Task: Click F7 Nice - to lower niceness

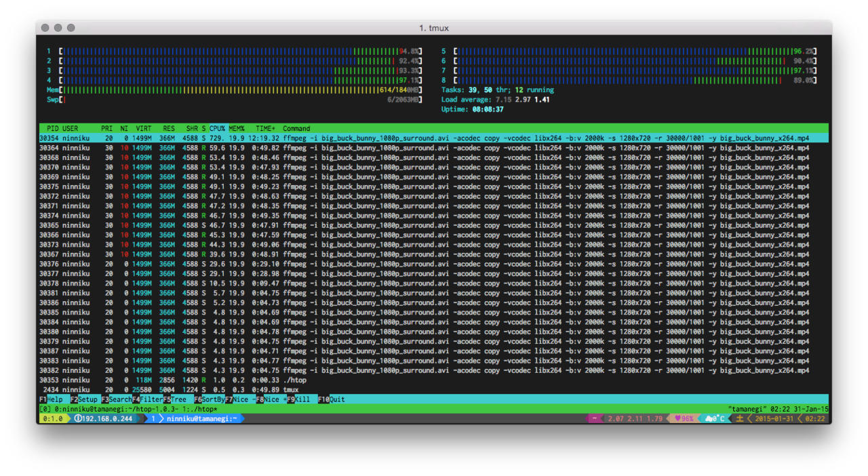Action: 240,399
